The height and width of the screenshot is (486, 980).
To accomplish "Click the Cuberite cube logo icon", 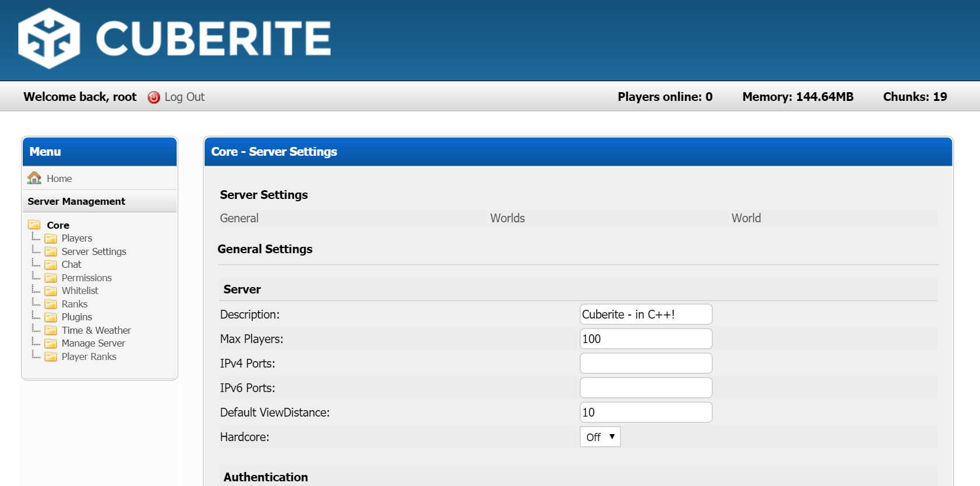I will [x=49, y=39].
